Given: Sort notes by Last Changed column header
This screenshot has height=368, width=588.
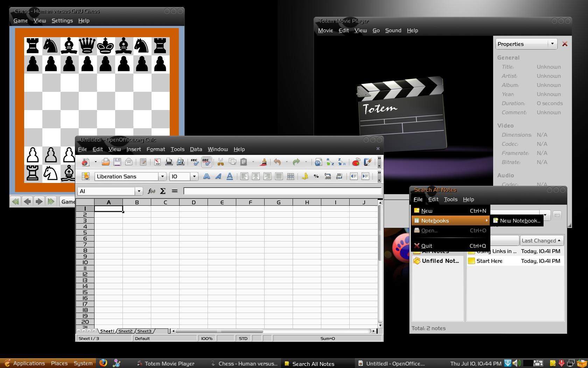Looking at the screenshot, I should point(541,240).
